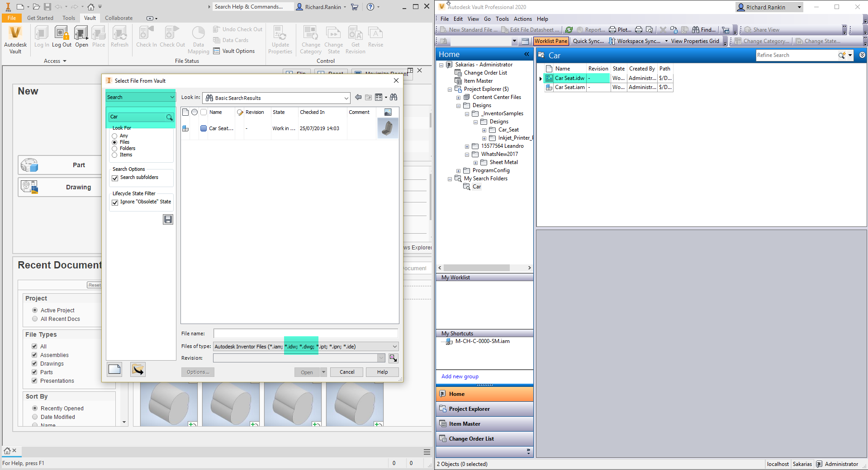Click the Open icon in Vault ribbon

(81, 37)
